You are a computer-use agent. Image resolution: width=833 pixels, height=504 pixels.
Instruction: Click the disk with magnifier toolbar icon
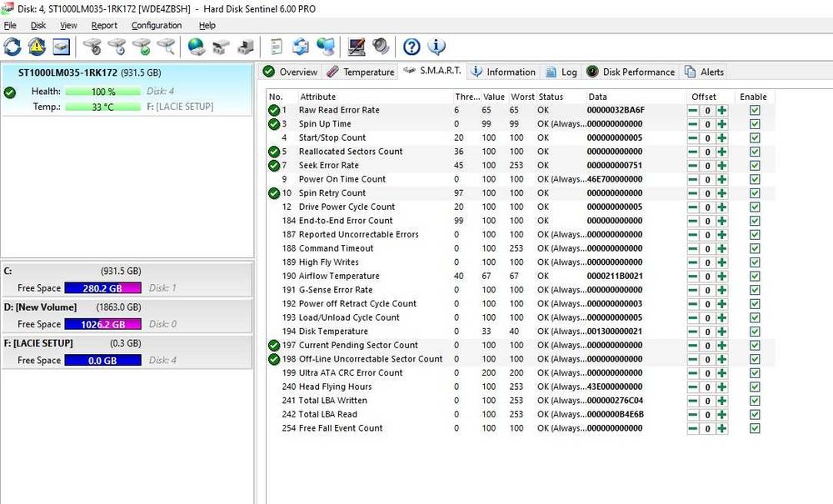[x=167, y=47]
